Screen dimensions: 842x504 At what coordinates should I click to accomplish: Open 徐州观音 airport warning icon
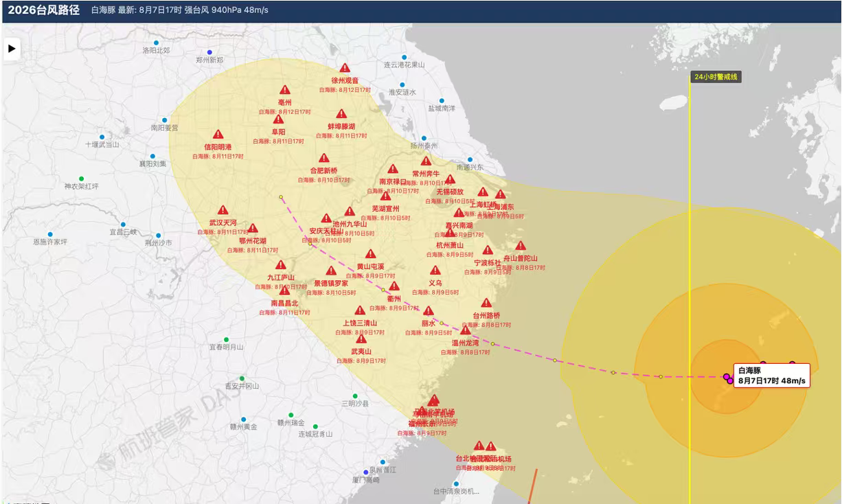pyautogui.click(x=345, y=68)
